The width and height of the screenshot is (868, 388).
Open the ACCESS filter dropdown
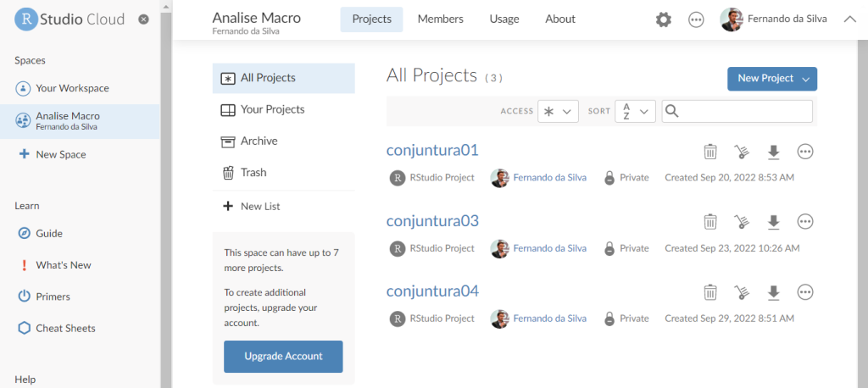558,111
